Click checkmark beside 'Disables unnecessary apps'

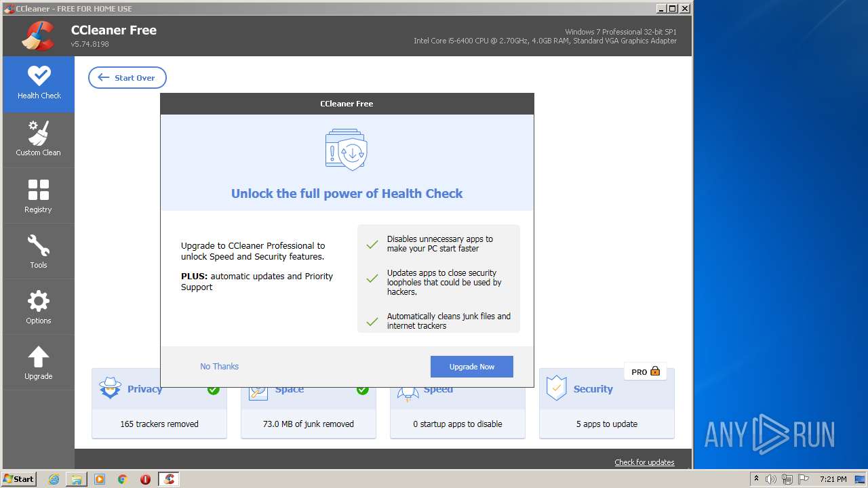[x=372, y=245]
